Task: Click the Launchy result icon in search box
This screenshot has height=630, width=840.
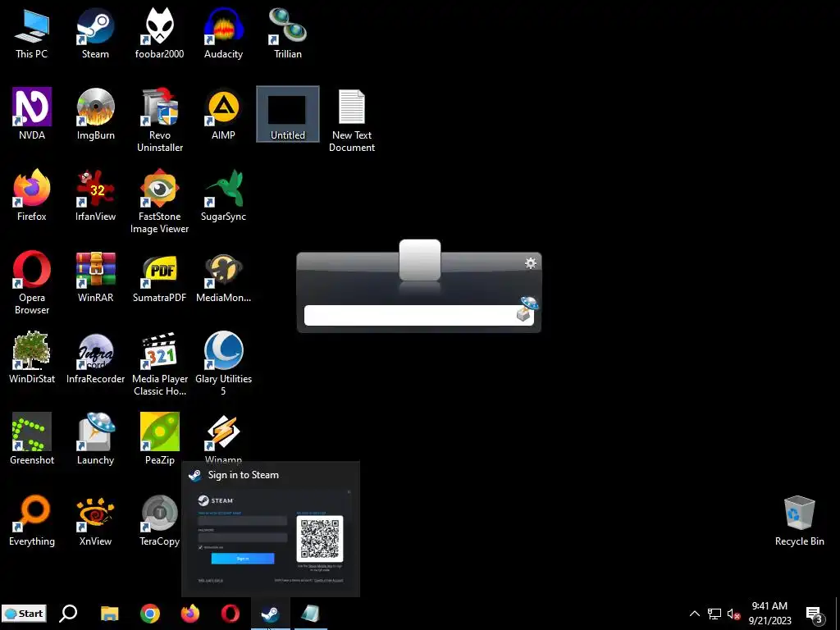Action: point(526,309)
